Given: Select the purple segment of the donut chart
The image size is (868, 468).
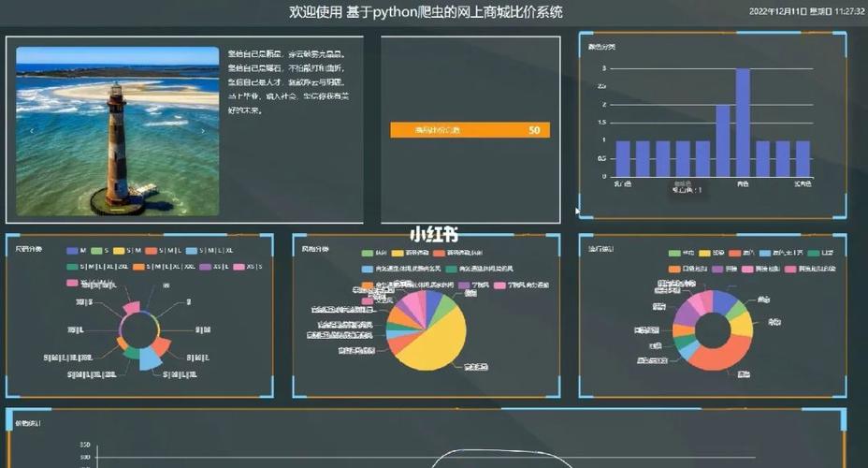Looking at the screenshot, I should (x=686, y=314).
